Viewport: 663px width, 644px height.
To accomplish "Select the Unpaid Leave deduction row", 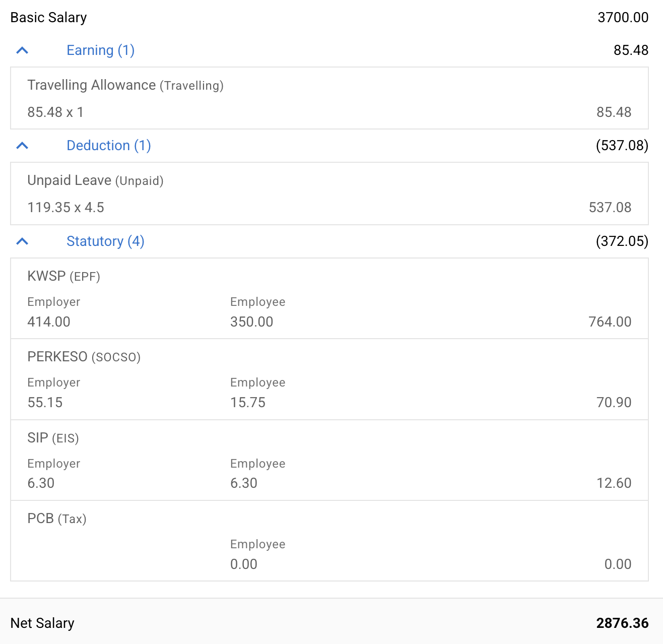I will [x=329, y=194].
